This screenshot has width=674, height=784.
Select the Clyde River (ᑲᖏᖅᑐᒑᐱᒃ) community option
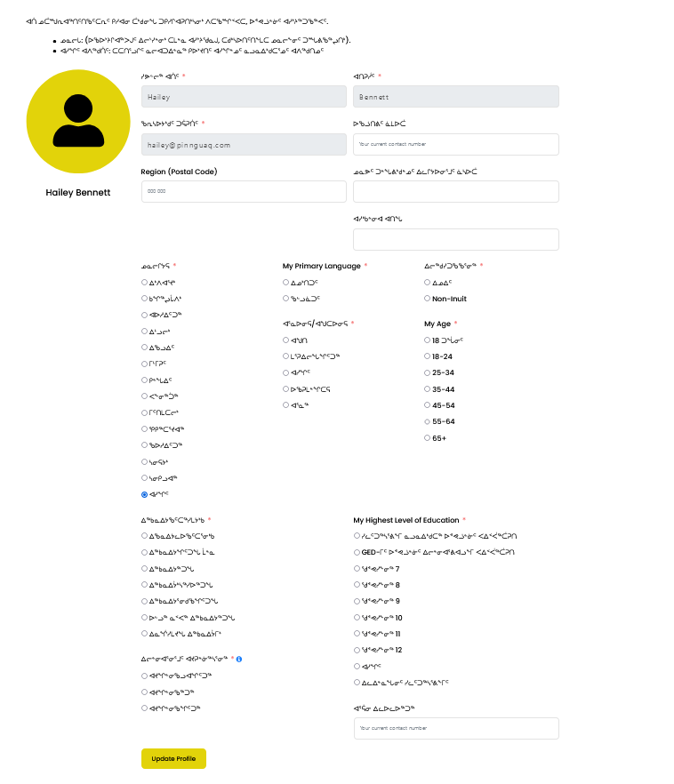[145, 299]
